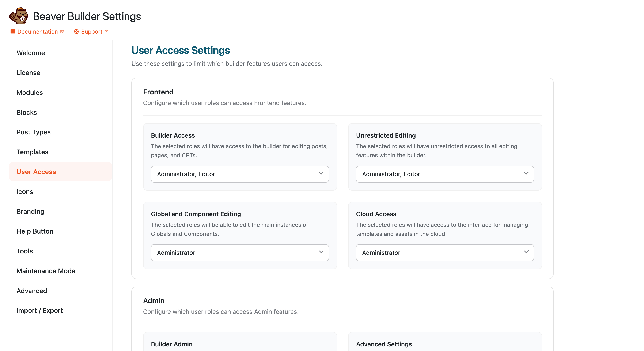Image resolution: width=644 pixels, height=351 pixels.
Task: Click the "Builder Admin" card title
Action: coord(171,344)
